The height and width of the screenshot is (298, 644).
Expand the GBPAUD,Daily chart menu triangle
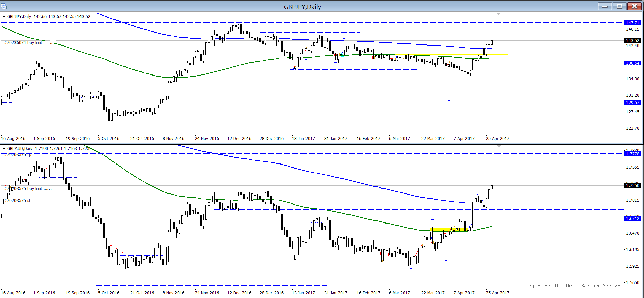[x=4, y=148]
